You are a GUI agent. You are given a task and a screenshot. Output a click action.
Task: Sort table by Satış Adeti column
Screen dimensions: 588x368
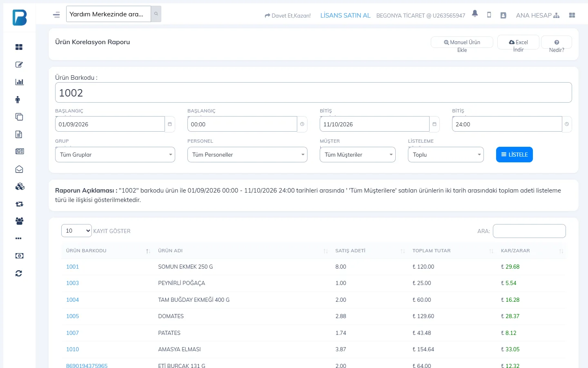point(370,251)
